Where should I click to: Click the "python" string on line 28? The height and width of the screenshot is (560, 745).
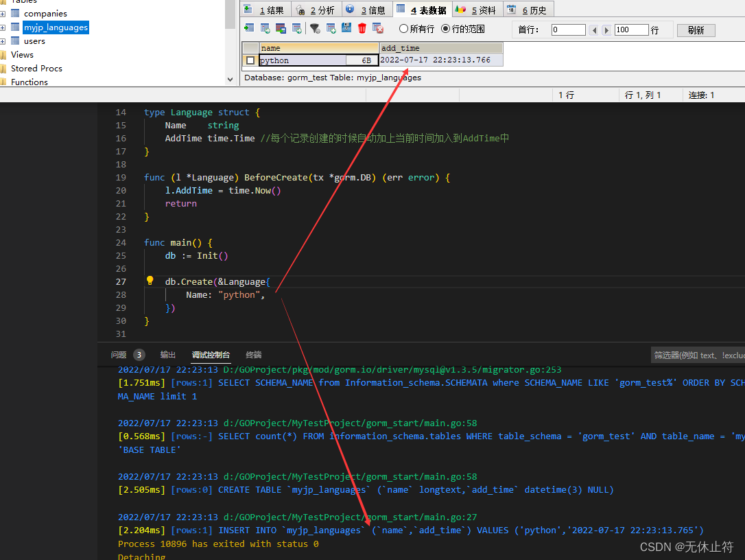[239, 294]
